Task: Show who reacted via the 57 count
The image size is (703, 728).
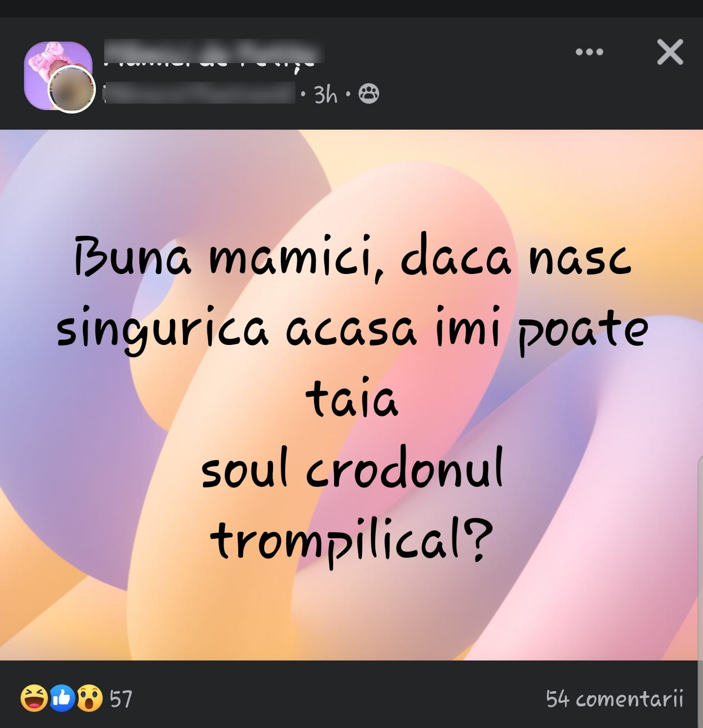Action: click(x=121, y=699)
